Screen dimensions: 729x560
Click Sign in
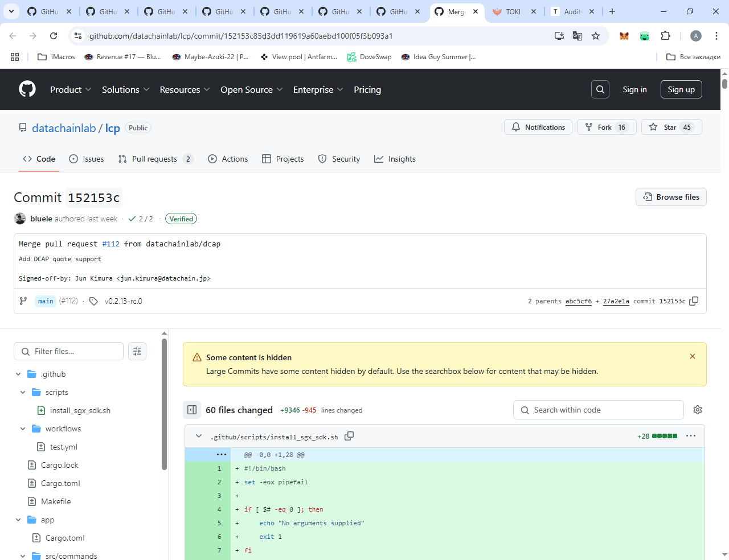[634, 89]
